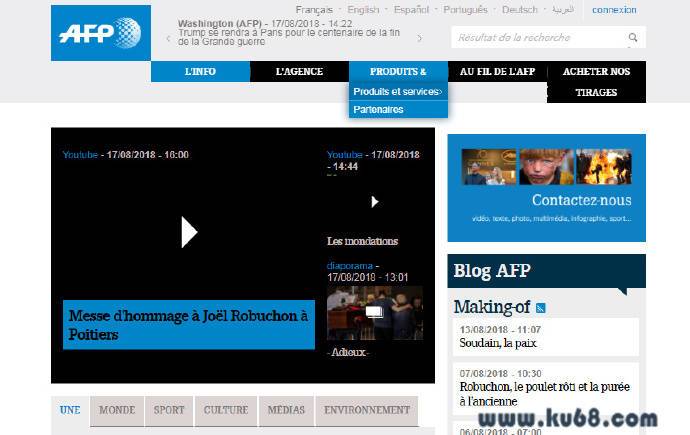Open blog post Soudain, la paix

(498, 343)
